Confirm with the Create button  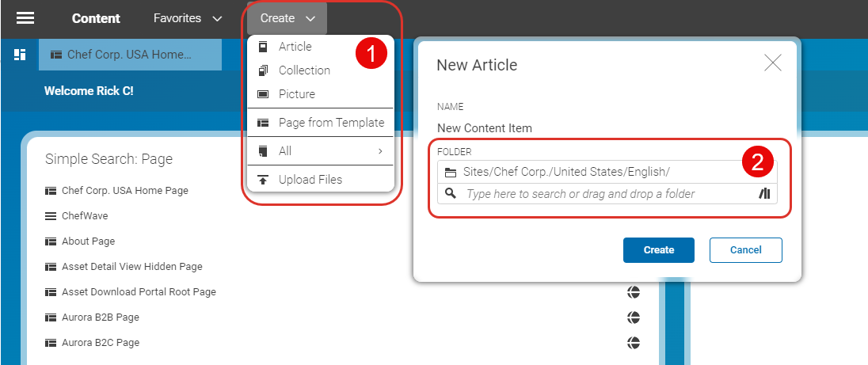tap(659, 250)
